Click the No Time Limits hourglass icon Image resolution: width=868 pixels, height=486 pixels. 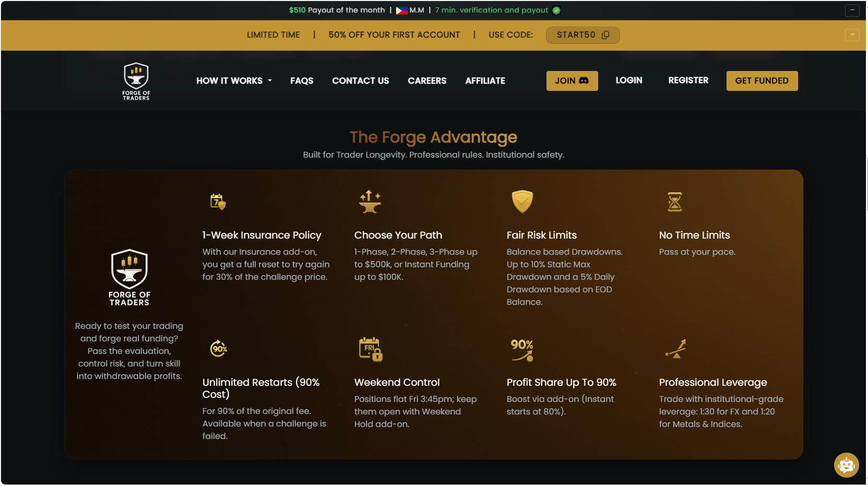click(x=675, y=202)
